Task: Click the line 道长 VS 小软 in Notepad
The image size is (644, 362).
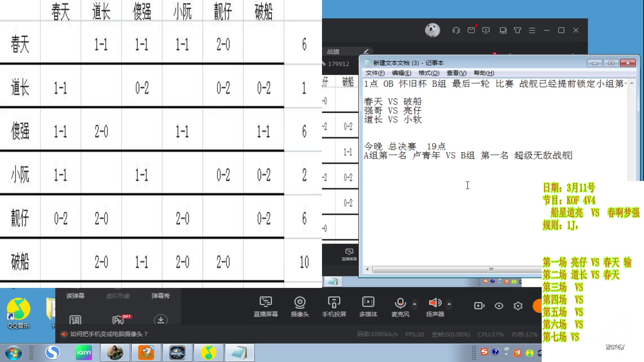Action: [393, 119]
